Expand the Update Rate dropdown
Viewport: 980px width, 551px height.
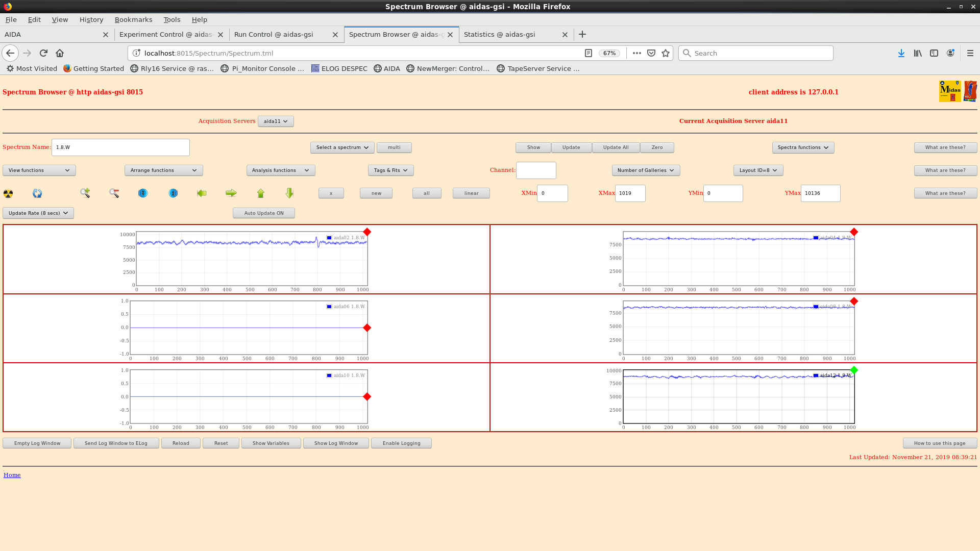[38, 213]
